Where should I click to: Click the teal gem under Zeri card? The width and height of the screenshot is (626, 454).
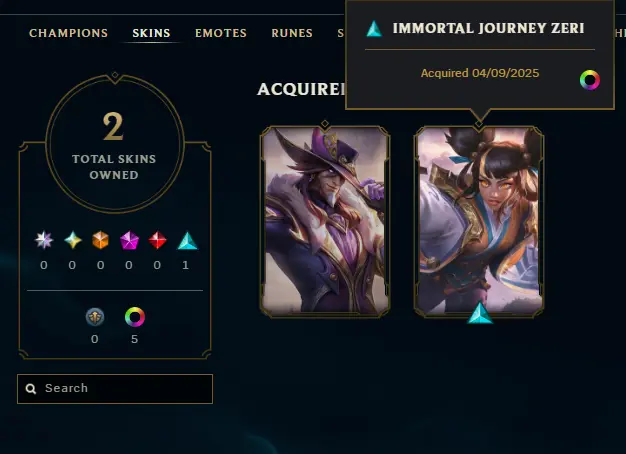pyautogui.click(x=480, y=313)
